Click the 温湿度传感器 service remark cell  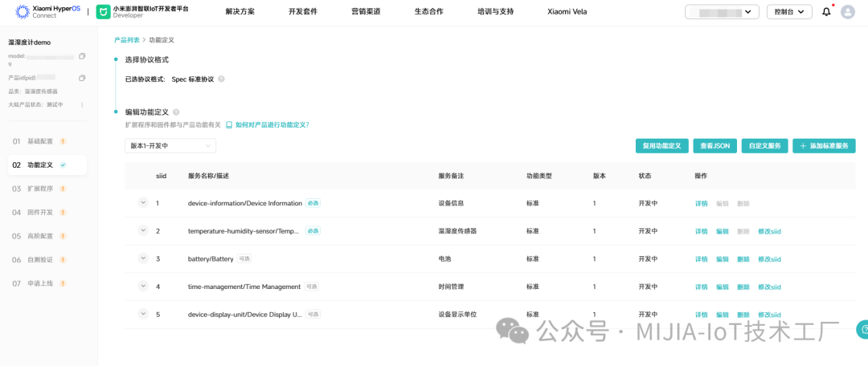pos(457,231)
